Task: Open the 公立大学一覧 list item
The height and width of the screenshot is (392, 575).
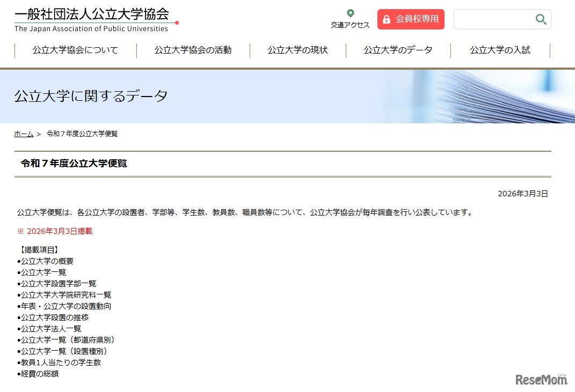Action: pos(42,272)
